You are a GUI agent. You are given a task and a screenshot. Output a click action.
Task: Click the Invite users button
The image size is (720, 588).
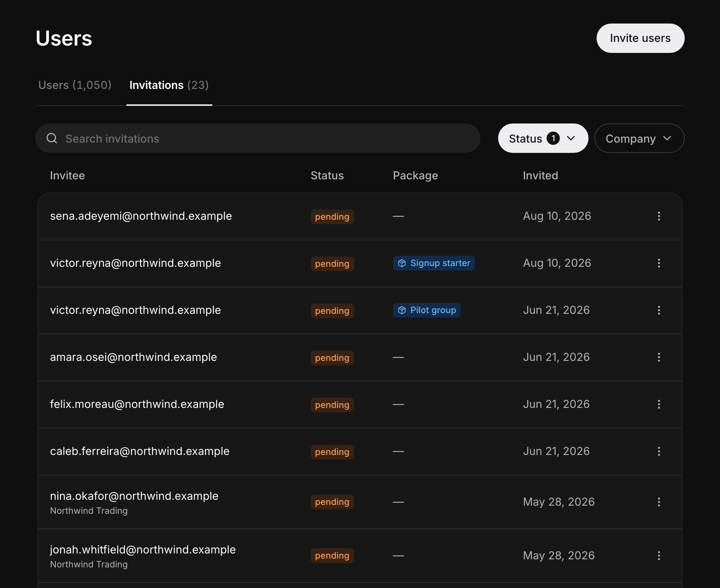(x=640, y=38)
